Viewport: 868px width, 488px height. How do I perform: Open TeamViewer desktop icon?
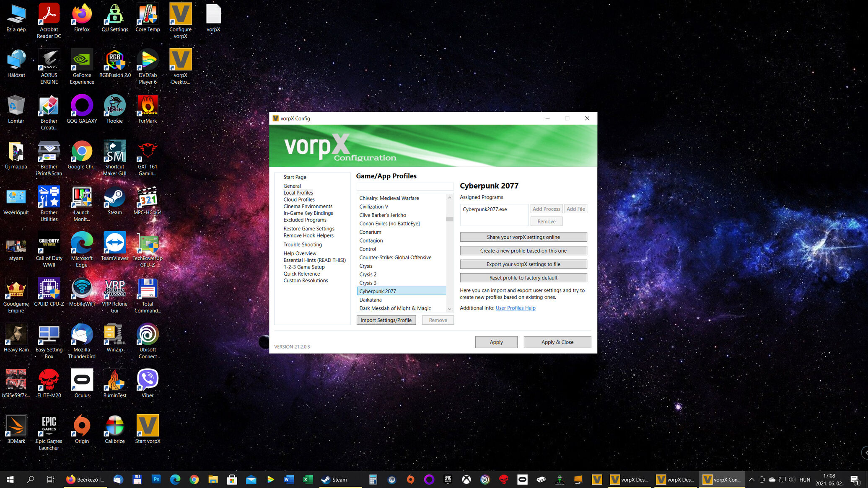click(114, 246)
